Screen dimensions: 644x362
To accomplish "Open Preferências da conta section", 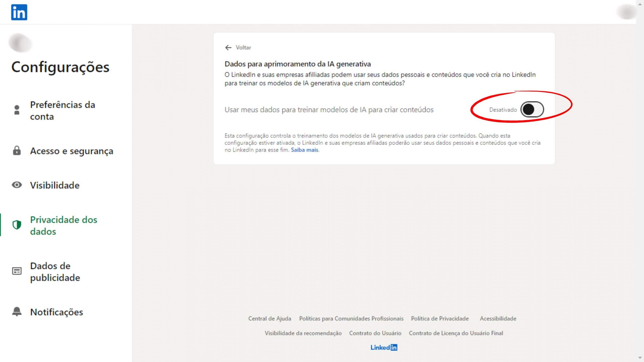I will coord(63,111).
